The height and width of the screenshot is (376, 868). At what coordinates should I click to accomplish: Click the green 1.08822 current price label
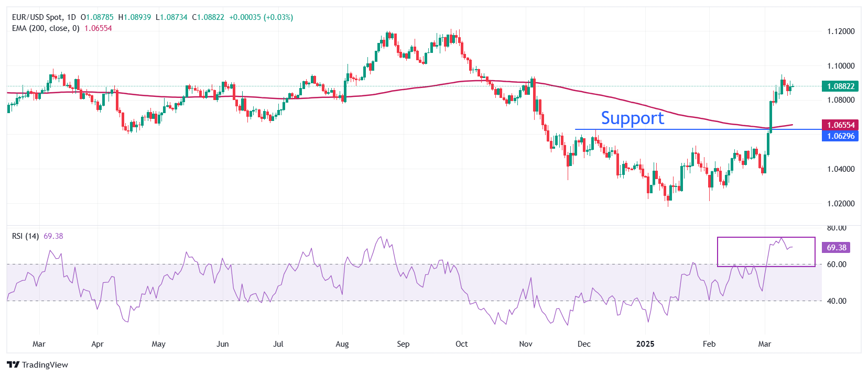coord(840,86)
